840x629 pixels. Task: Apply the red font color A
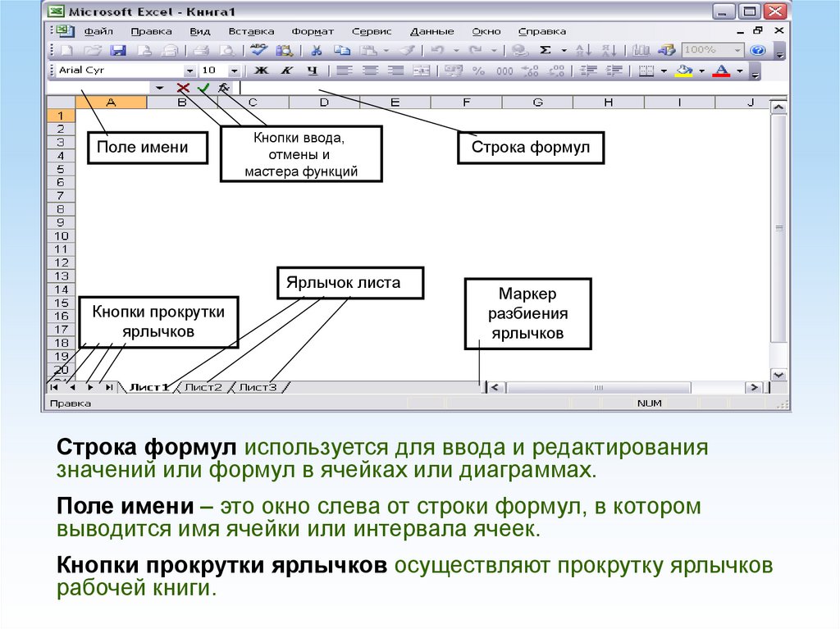click(x=722, y=71)
